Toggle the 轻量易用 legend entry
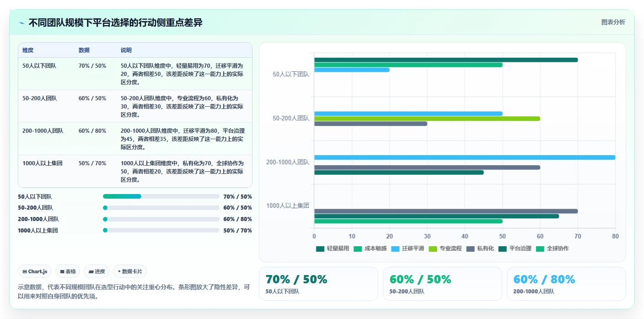644x319 pixels. pos(333,249)
